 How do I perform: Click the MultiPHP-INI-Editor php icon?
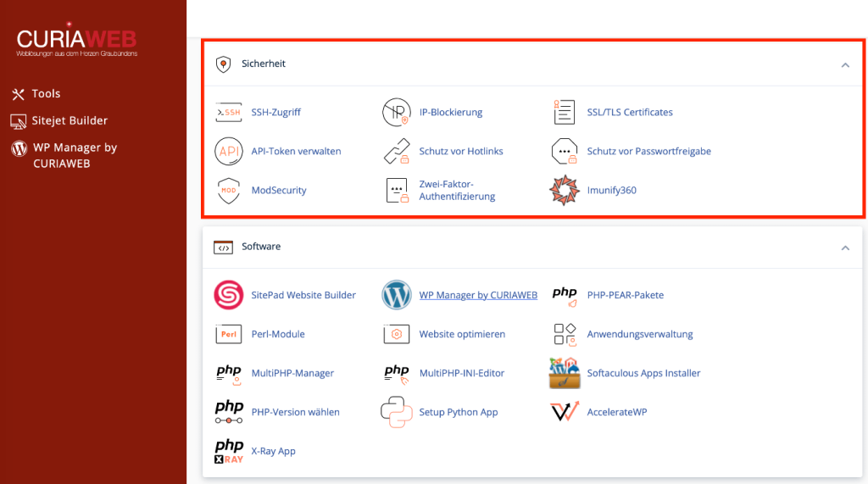click(397, 375)
